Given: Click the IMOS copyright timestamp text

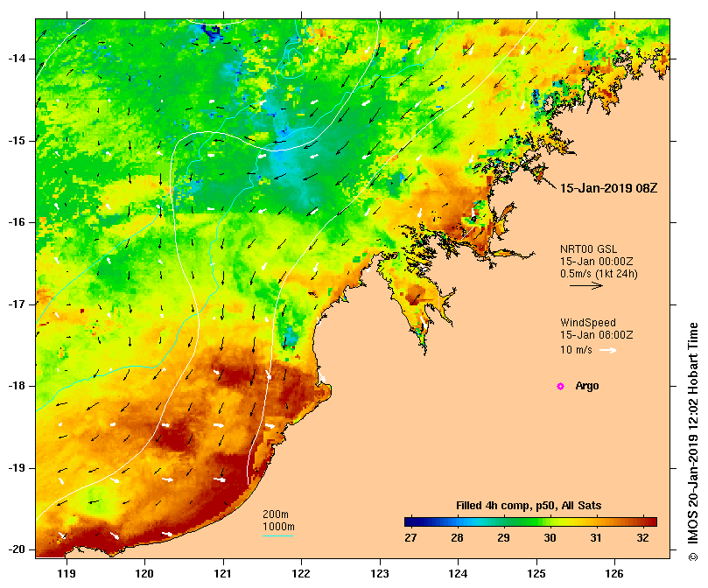Looking at the screenshot, I should pyautogui.click(x=693, y=442).
